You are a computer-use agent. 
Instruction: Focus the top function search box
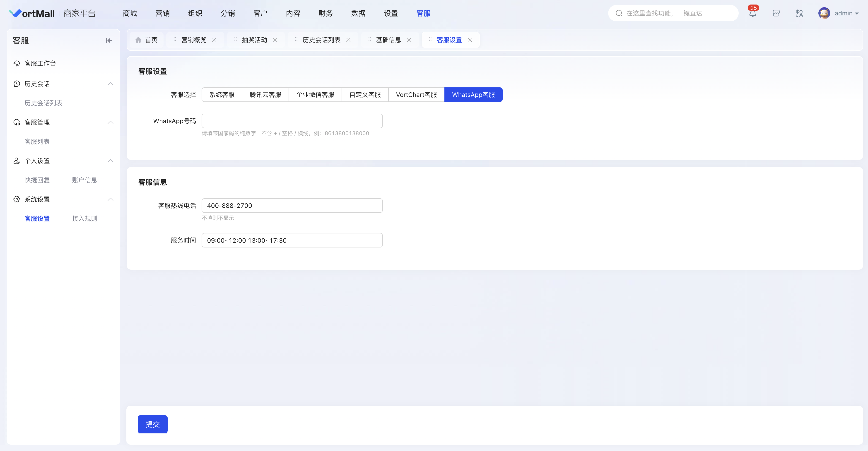[x=673, y=13]
